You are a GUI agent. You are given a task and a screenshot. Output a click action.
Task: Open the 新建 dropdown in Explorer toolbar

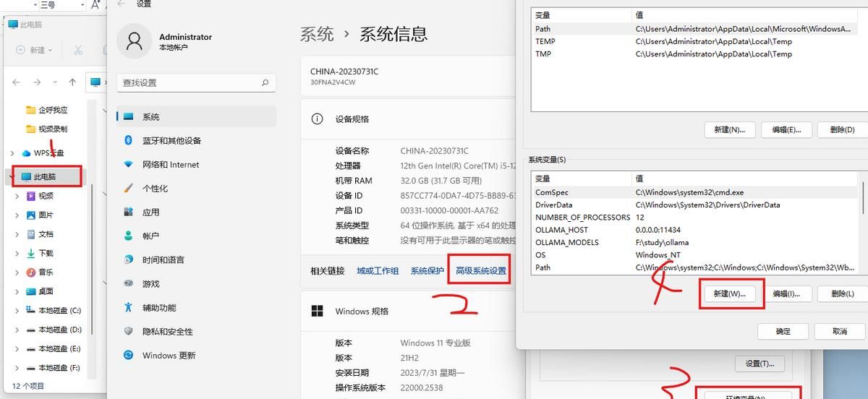click(34, 50)
